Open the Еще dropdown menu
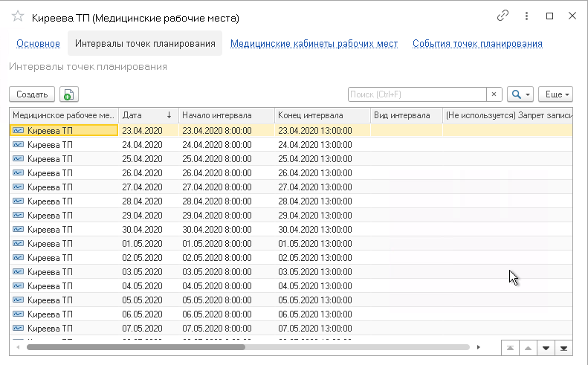Screen dimensions: 588x365 (x=555, y=94)
